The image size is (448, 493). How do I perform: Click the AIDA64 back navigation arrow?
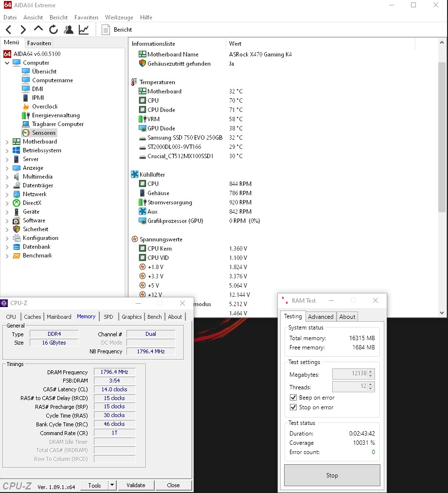coord(8,30)
